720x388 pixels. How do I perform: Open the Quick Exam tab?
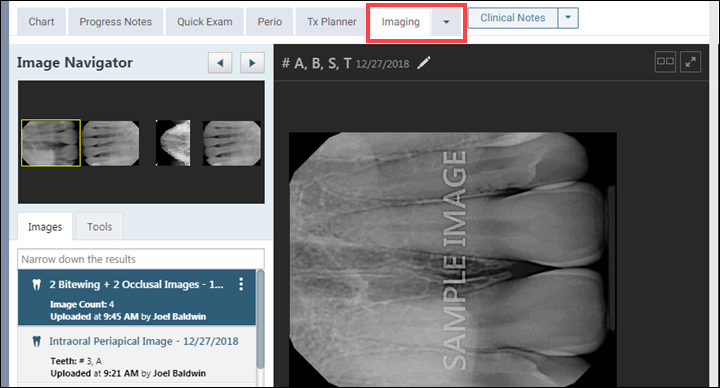point(205,22)
